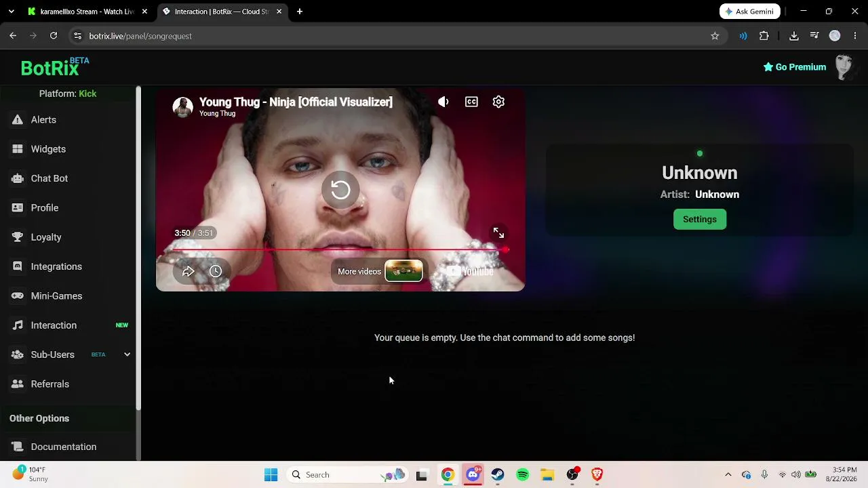The image size is (868, 488).
Task: Open a new browser tab
Action: coord(300,12)
